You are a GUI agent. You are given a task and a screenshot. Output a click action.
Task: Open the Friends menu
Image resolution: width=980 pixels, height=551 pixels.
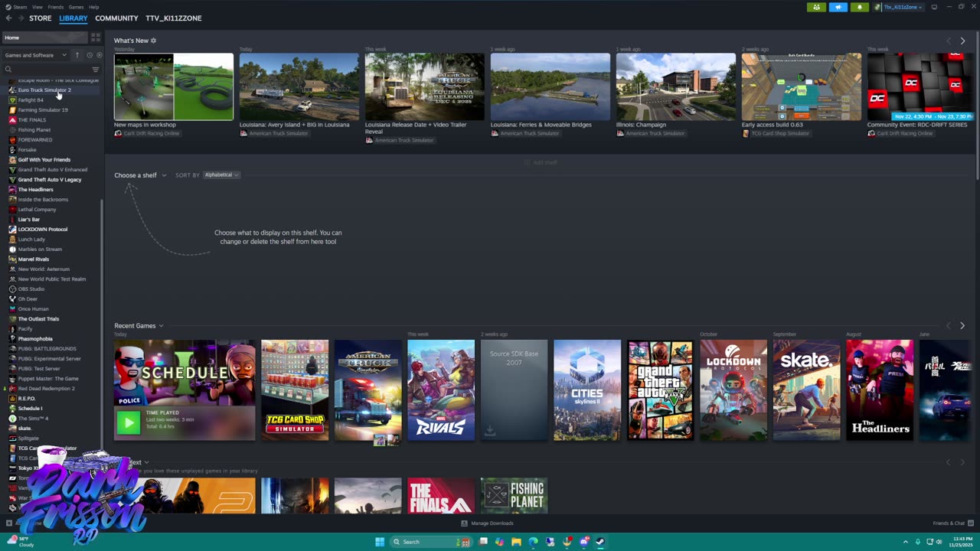click(x=56, y=7)
